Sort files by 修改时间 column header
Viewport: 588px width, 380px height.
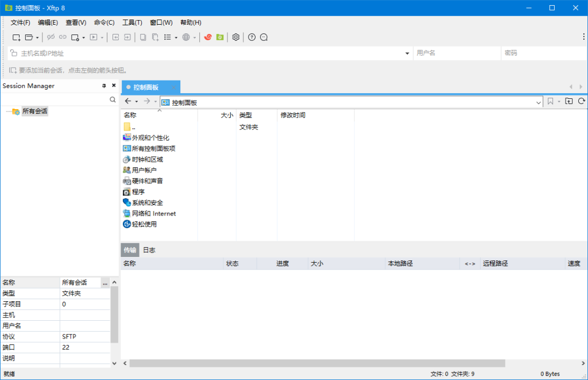[316, 116]
